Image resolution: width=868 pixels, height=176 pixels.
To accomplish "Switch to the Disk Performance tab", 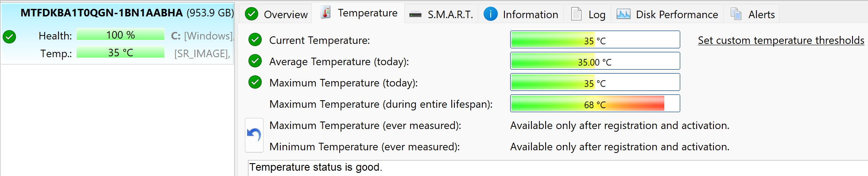I will 667,14.
